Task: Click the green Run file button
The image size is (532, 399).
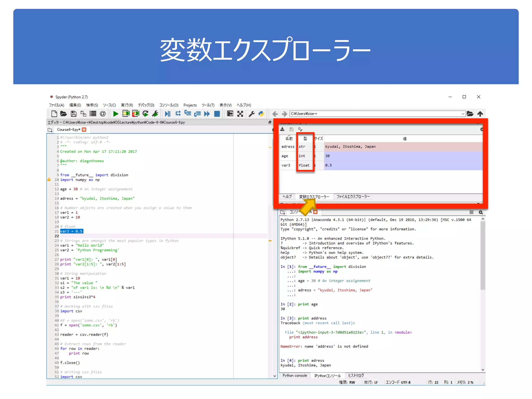Action: click(116, 114)
